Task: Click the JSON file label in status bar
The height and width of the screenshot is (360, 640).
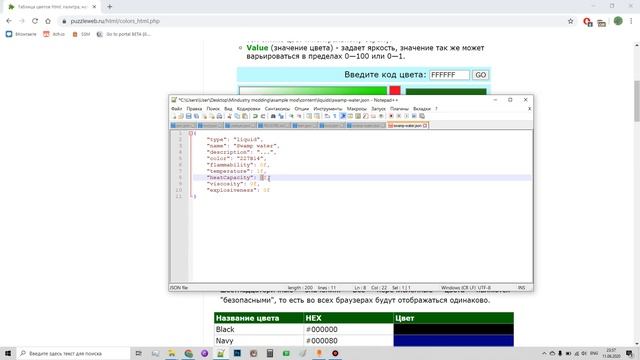Action: coord(179,288)
